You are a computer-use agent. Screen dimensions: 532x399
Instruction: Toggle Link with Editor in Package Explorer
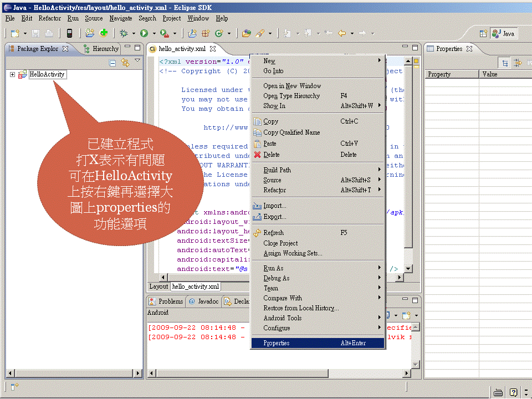(x=125, y=63)
